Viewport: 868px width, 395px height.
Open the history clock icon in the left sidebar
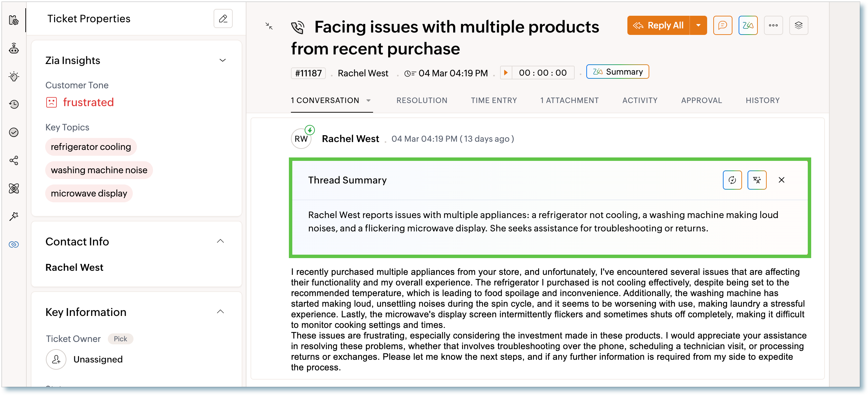click(14, 104)
